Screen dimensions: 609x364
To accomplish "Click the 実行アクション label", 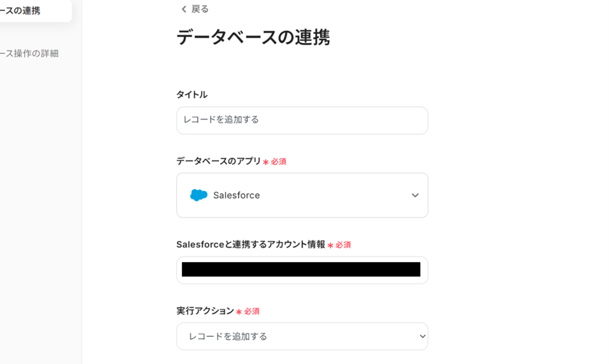I will pos(205,311).
